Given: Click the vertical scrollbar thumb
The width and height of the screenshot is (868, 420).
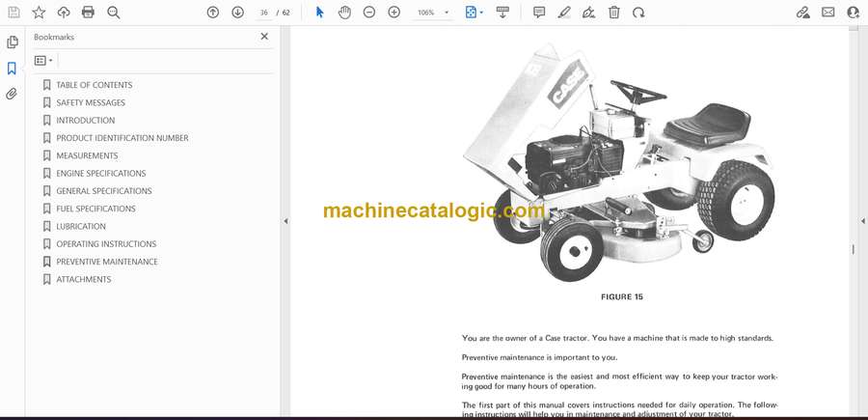Looking at the screenshot, I should tap(854, 249).
